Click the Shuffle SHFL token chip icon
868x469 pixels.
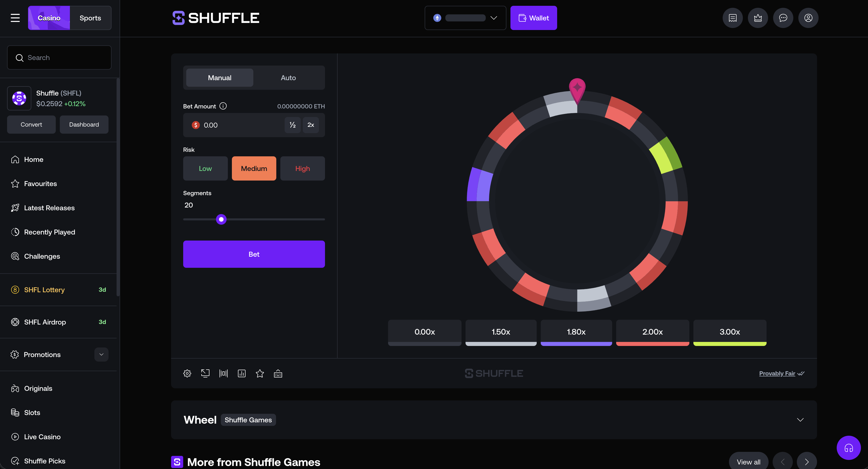click(19, 98)
